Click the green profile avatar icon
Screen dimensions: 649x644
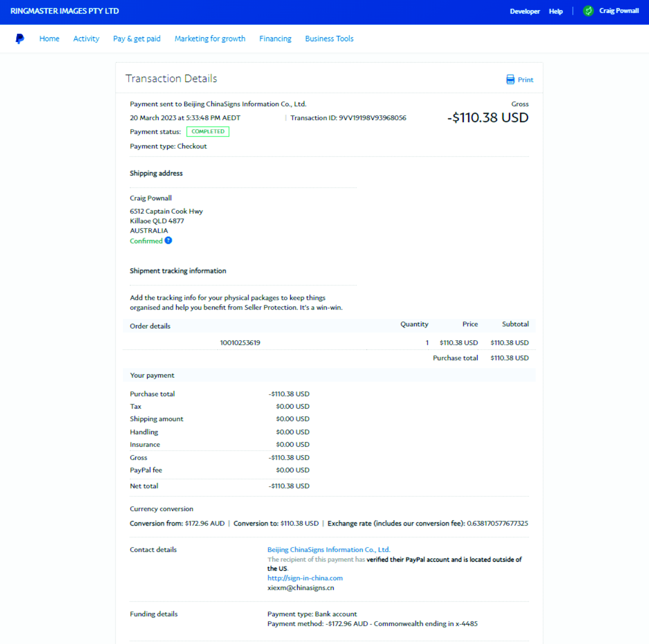(x=588, y=11)
